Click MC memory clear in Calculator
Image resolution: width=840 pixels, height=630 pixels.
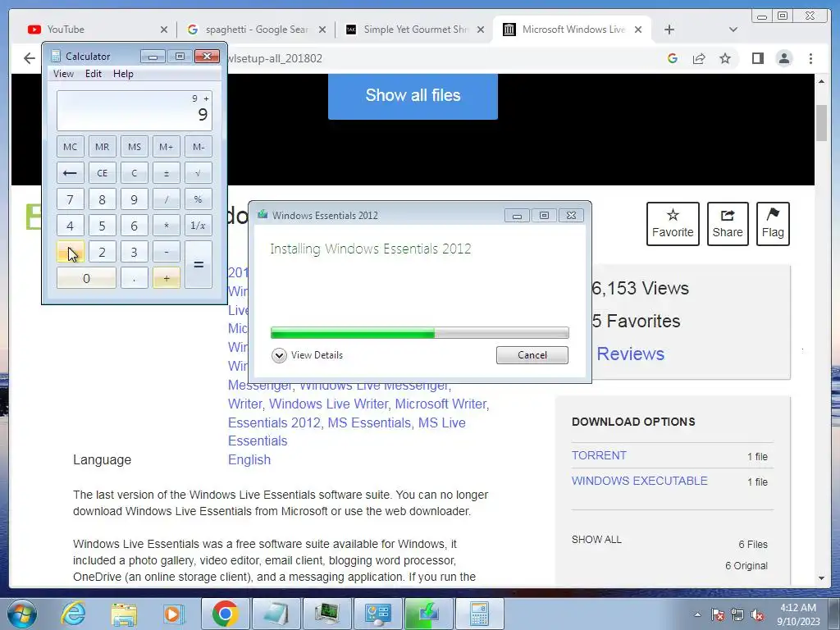71,147
